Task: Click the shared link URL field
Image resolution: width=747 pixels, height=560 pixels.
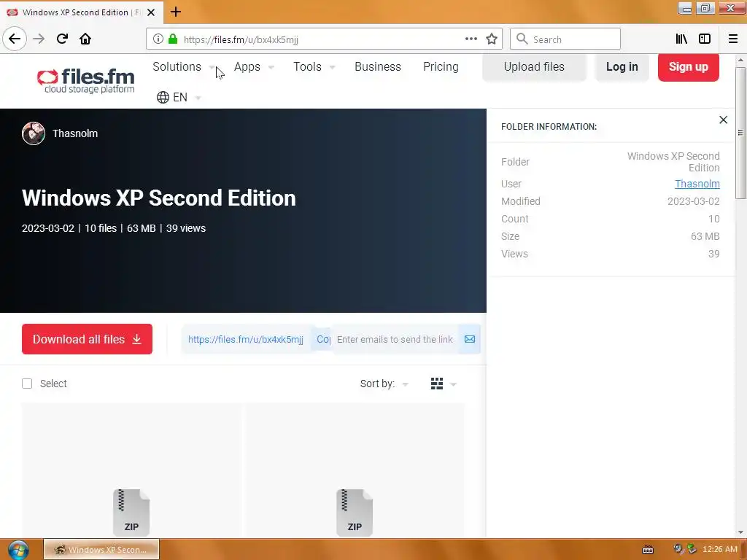Action: (246, 339)
